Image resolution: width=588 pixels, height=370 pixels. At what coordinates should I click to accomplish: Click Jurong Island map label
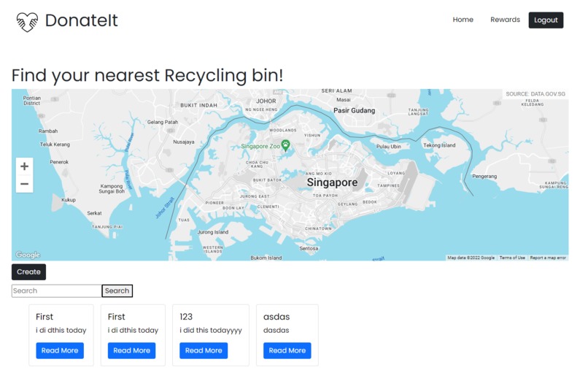pos(213,232)
